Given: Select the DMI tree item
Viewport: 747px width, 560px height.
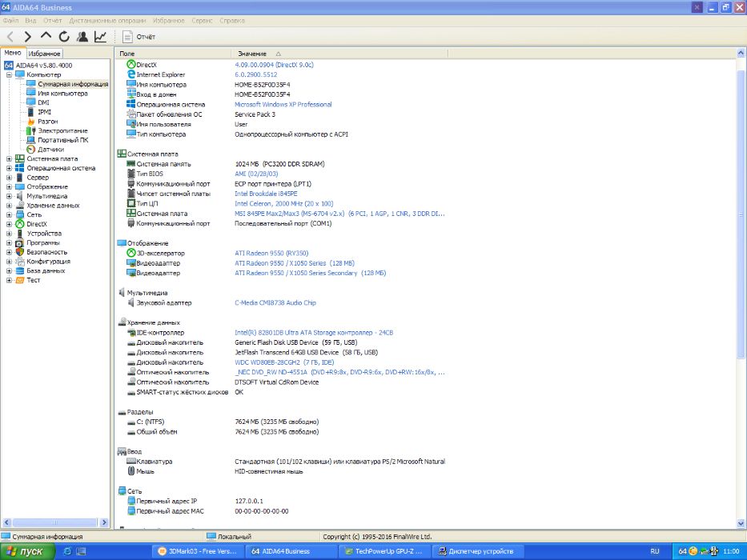Looking at the screenshot, I should click(43, 102).
